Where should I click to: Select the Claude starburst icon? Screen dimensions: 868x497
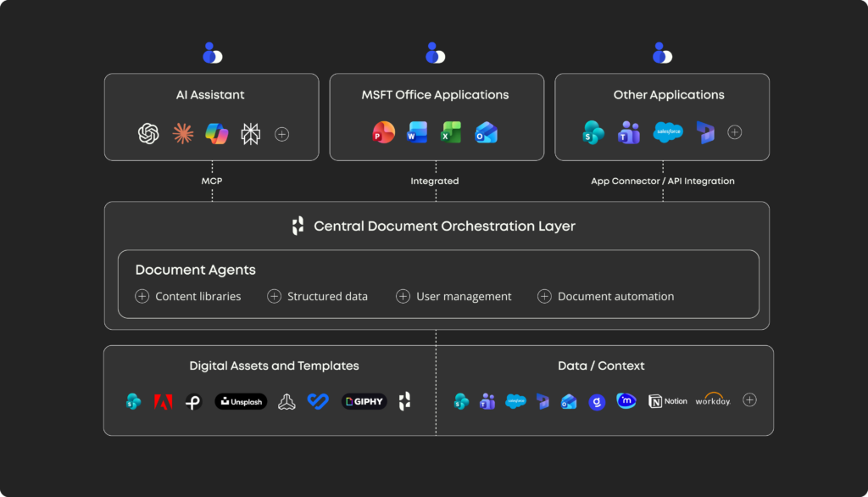(183, 133)
